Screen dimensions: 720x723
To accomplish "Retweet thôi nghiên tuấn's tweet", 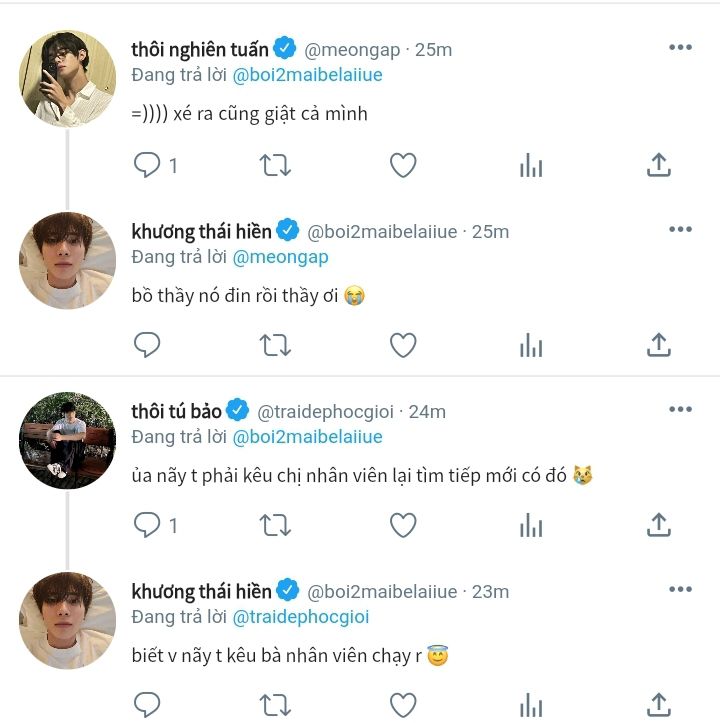I will click(x=275, y=166).
